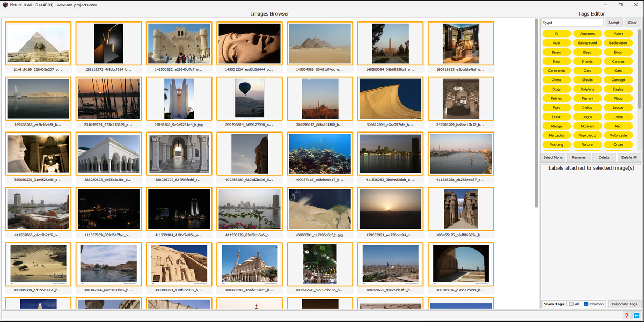Click the Dissociate Tags button
Image resolution: width=644 pixels, height=322 pixels.
[625, 304]
